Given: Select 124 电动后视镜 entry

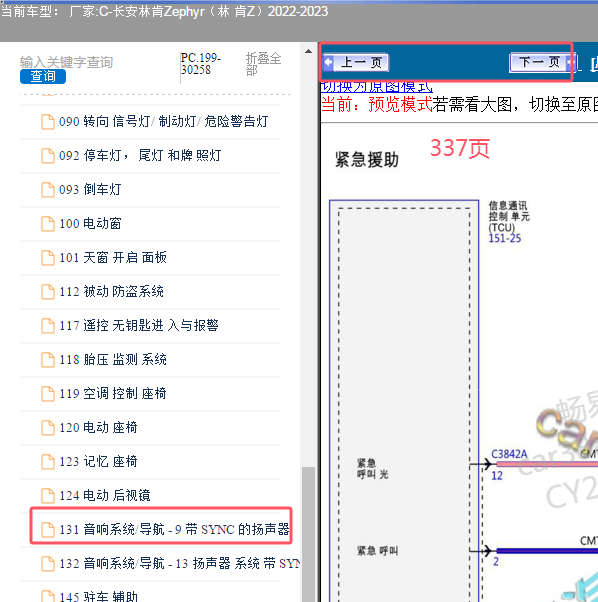Looking at the screenshot, I should coord(105,496).
